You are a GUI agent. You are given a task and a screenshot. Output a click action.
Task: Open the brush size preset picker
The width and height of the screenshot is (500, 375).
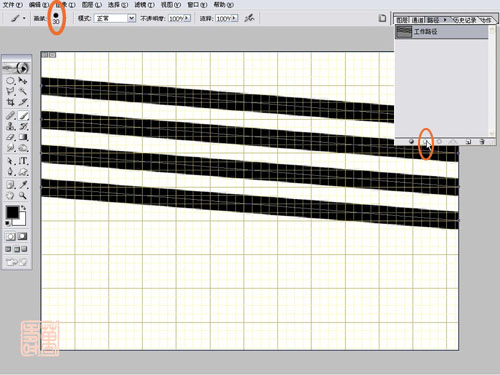pos(56,18)
